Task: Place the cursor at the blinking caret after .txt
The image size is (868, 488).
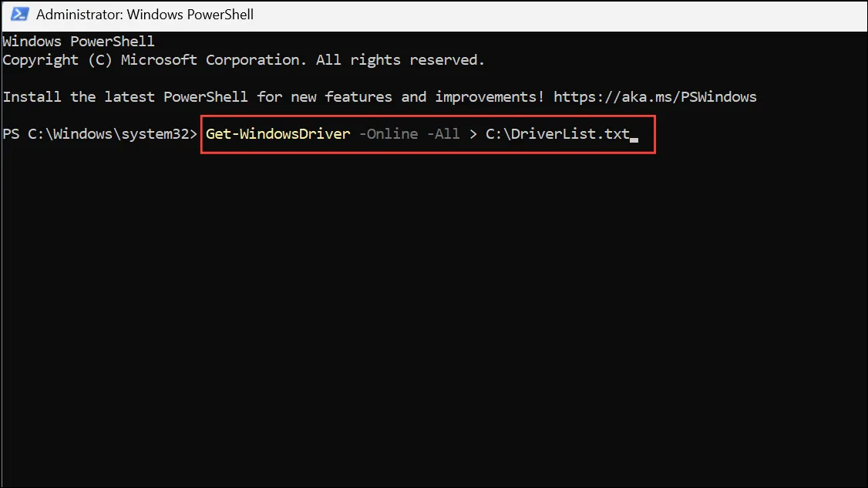Action: (x=634, y=139)
